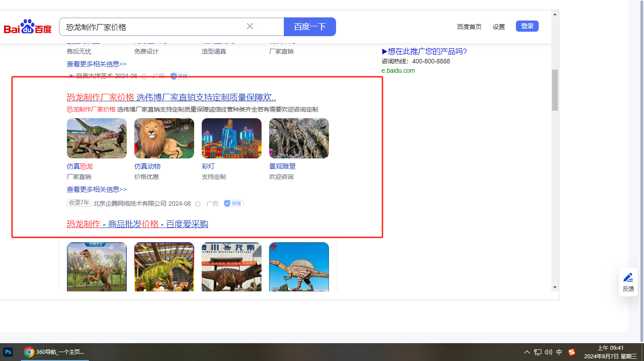644x361 pixels.
Task: Clear the search box with X icon
Action: pos(250,26)
